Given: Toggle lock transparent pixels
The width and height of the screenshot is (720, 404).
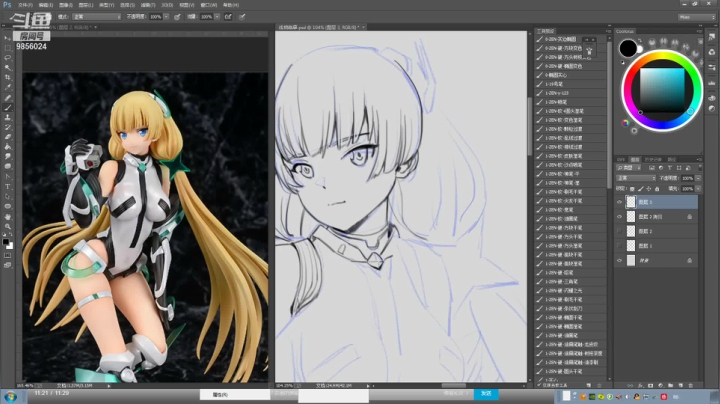Looking at the screenshot, I should [x=632, y=189].
